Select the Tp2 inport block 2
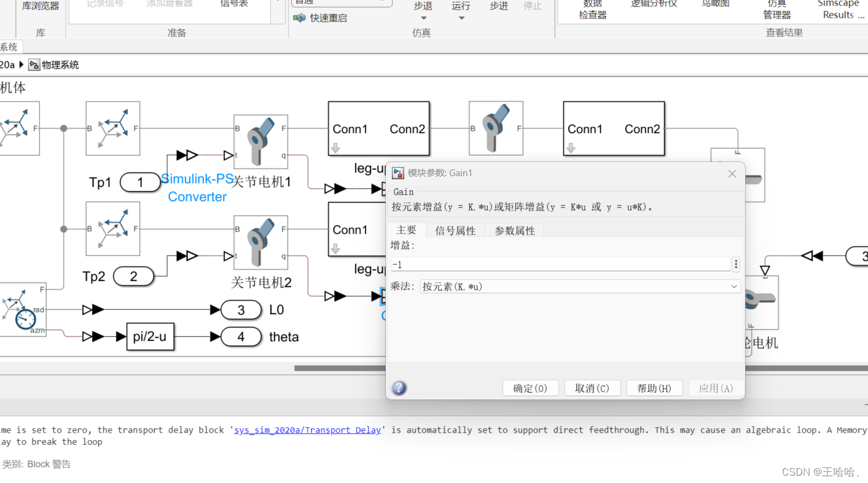Image resolution: width=868 pixels, height=483 pixels. pos(133,276)
